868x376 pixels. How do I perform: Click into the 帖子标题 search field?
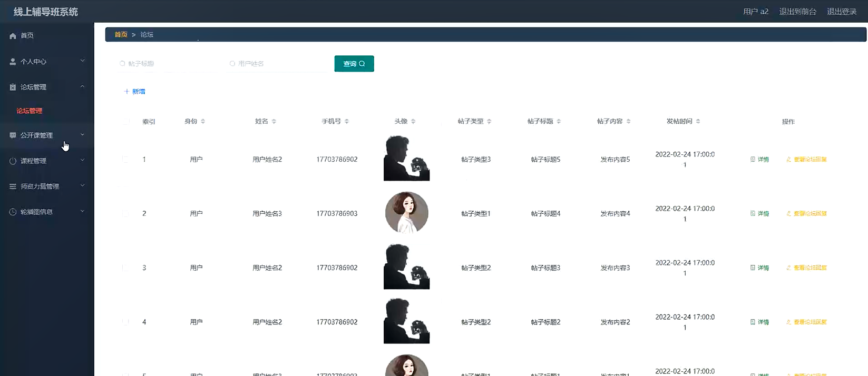167,64
